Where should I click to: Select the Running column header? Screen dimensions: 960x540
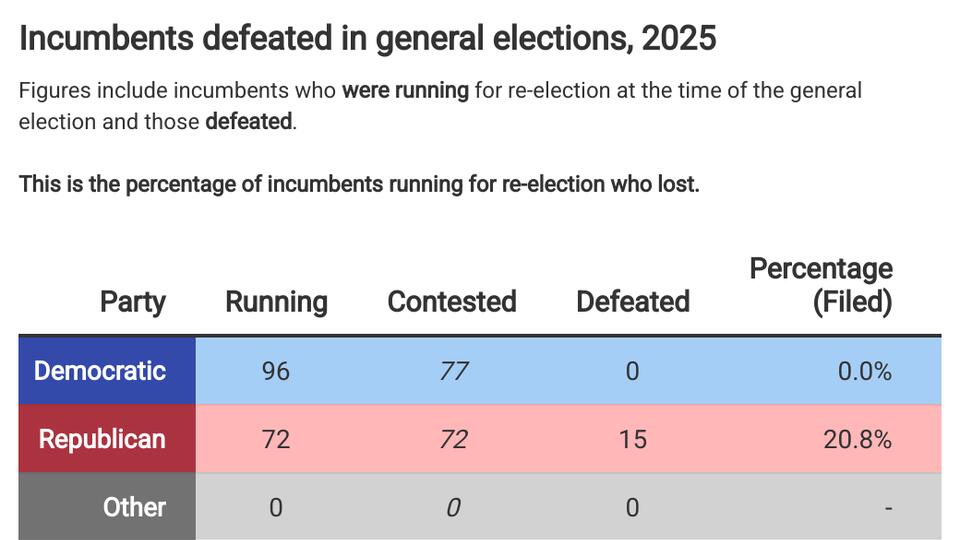(x=276, y=301)
